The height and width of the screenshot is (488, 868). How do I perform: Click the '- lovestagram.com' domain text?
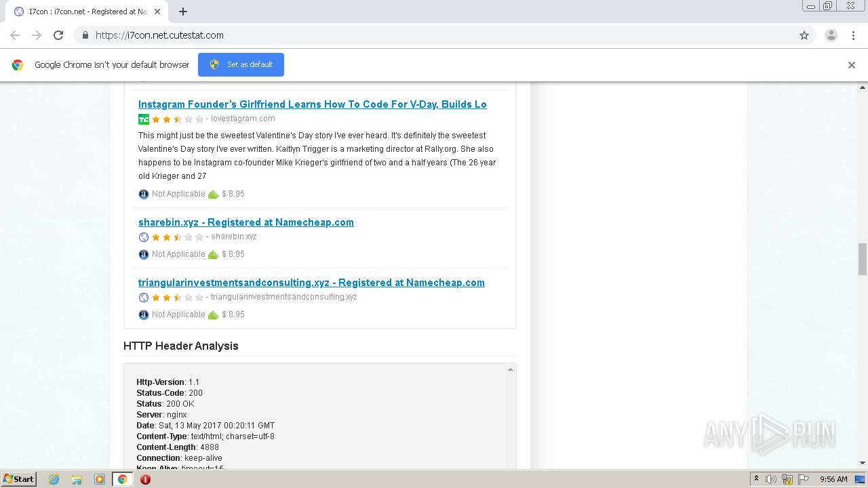point(241,119)
